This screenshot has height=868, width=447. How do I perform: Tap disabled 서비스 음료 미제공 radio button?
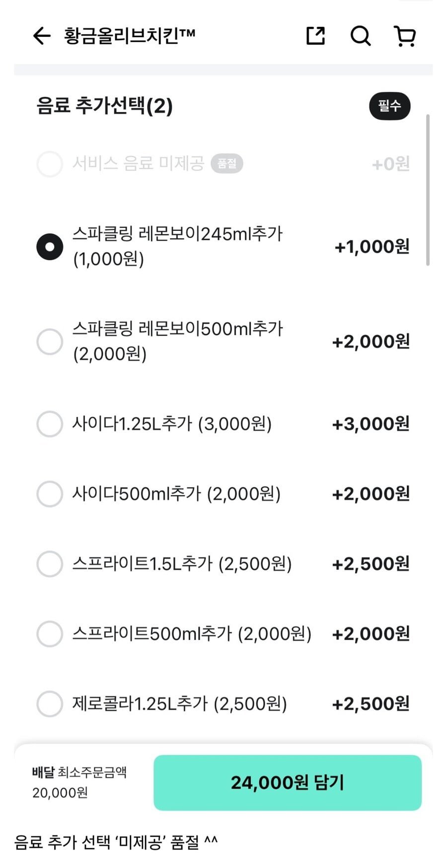[50, 164]
